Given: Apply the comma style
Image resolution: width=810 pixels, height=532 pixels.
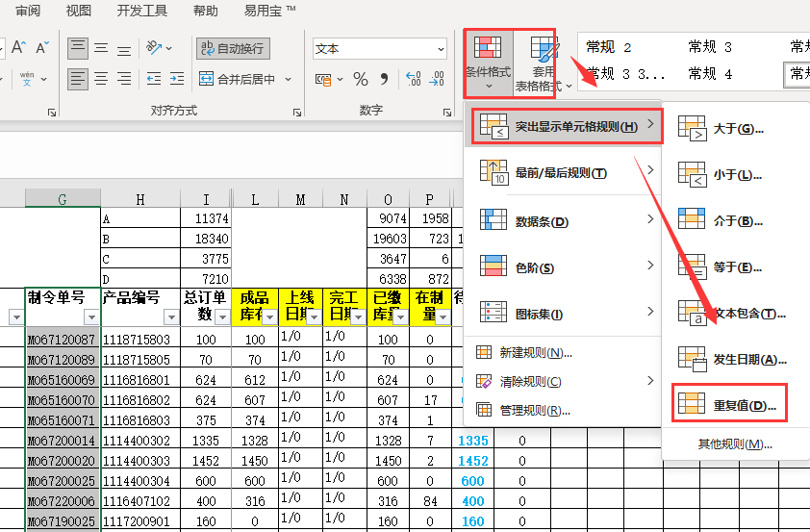Looking at the screenshot, I should pos(384,79).
